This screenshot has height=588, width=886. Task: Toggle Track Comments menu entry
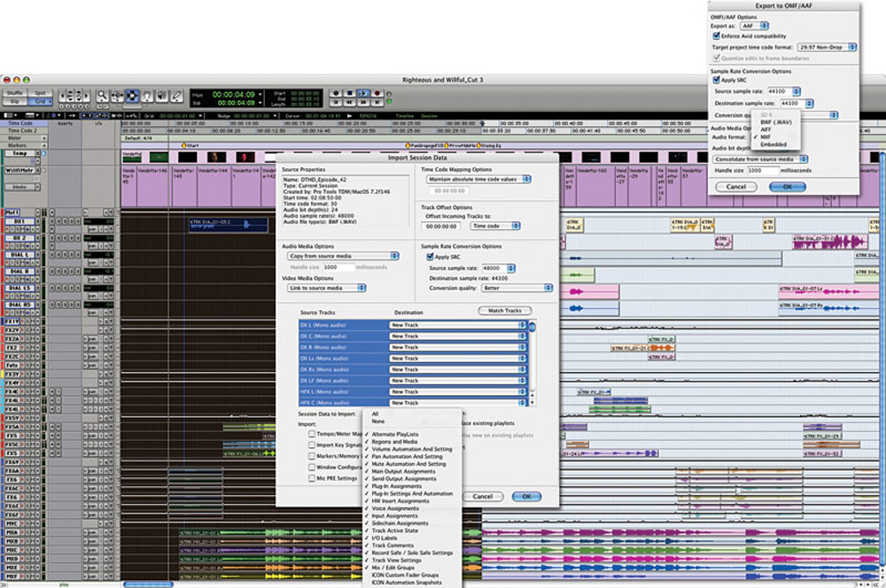tap(392, 545)
